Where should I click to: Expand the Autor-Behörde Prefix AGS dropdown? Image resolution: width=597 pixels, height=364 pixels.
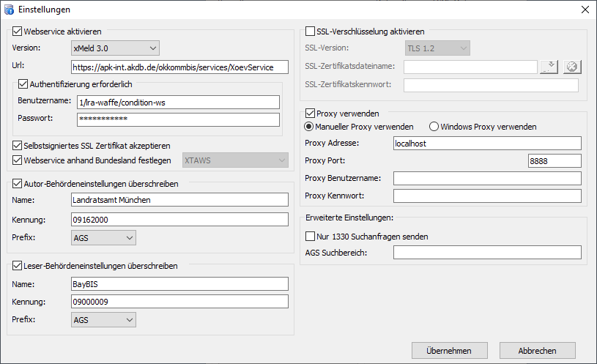(103, 237)
